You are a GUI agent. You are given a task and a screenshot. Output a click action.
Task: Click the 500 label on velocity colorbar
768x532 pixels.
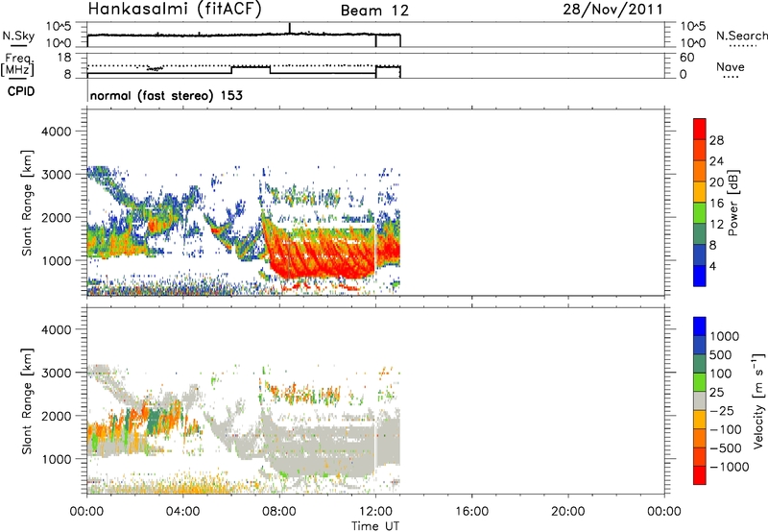(x=721, y=355)
